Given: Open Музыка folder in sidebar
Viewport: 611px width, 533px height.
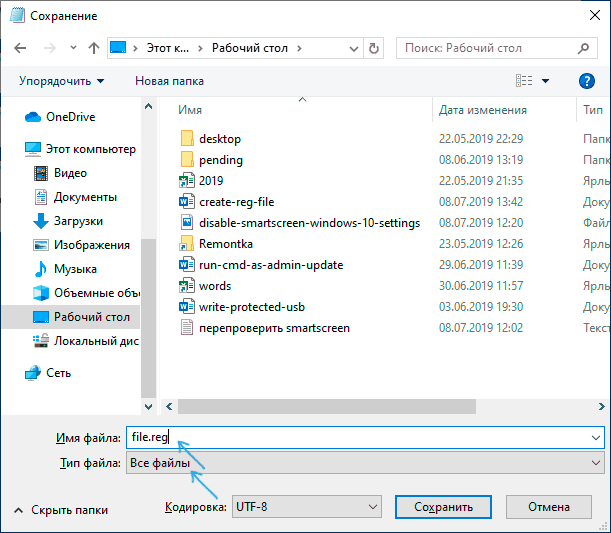Looking at the screenshot, I should tap(65, 269).
